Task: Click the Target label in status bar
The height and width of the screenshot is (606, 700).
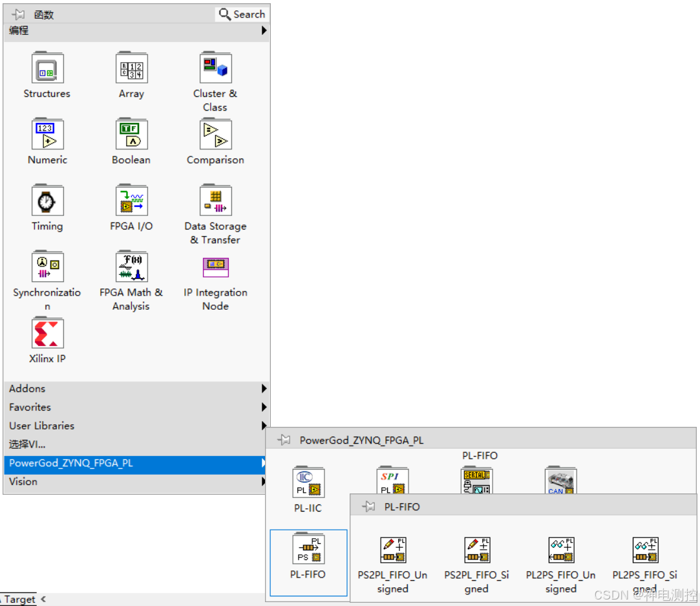Action: [19, 600]
